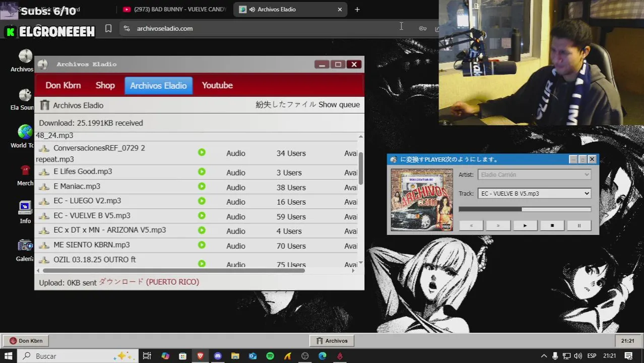Open the Windows Start menu
This screenshot has width=644, height=363.
(9, 356)
